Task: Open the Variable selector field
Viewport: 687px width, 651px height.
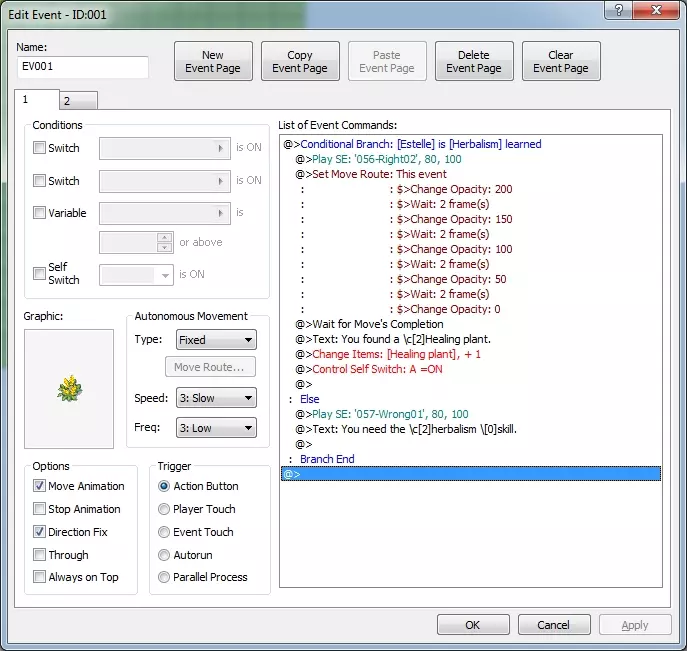Action: click(x=165, y=213)
